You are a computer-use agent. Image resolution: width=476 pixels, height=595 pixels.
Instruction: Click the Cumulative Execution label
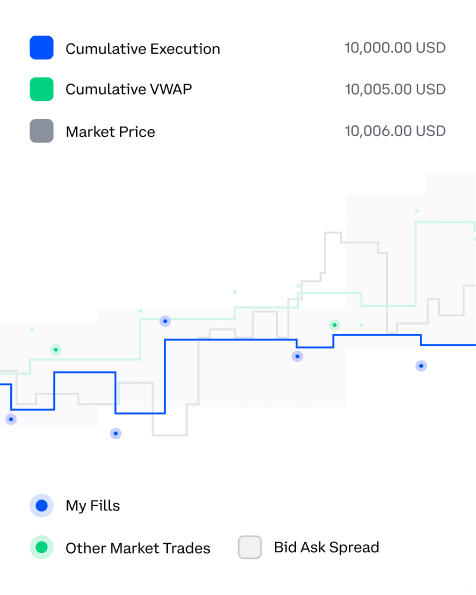click(143, 49)
